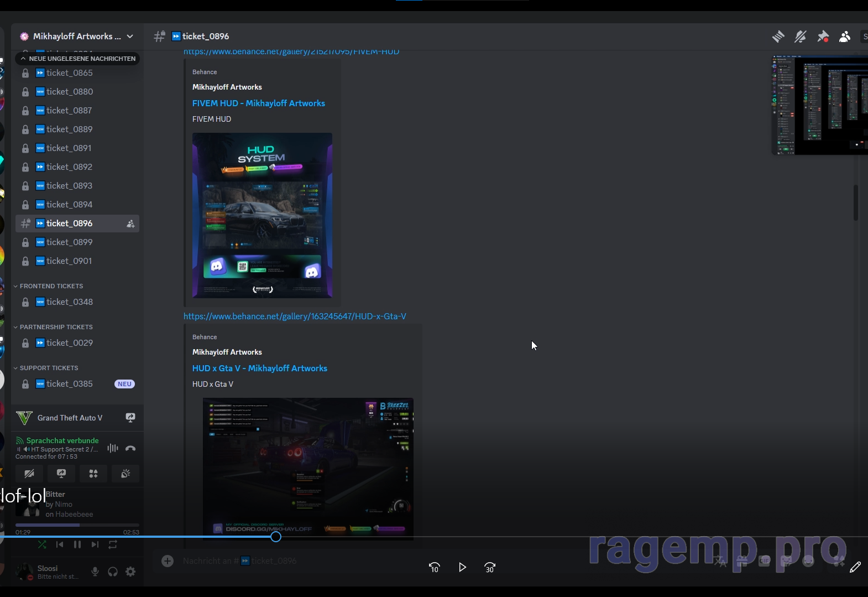Open user settings gear

(x=130, y=572)
